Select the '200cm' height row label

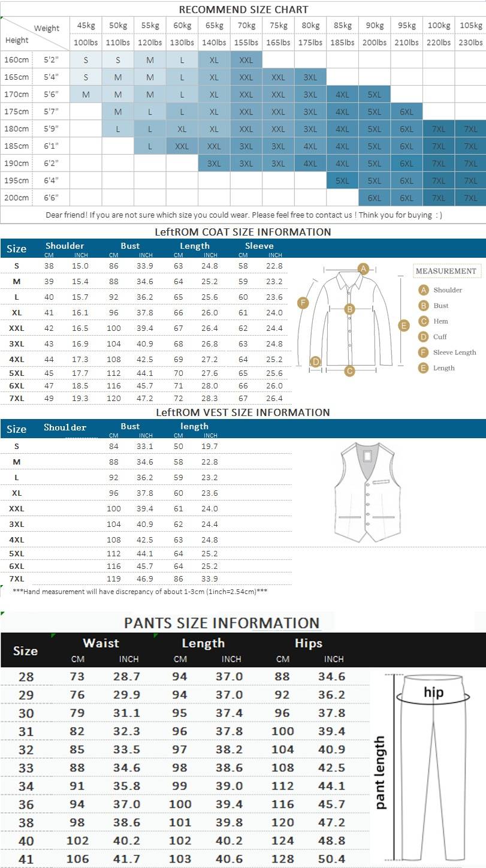point(17,198)
